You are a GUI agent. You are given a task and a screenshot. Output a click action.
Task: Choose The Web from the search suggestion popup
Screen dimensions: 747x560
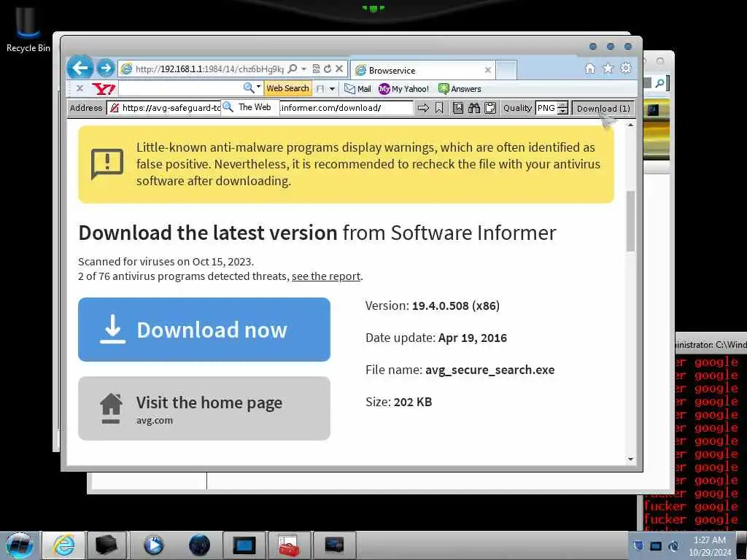249,107
